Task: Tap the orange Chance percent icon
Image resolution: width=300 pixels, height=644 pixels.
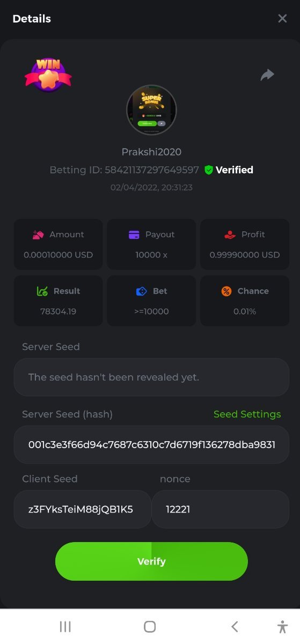Action: [226, 291]
